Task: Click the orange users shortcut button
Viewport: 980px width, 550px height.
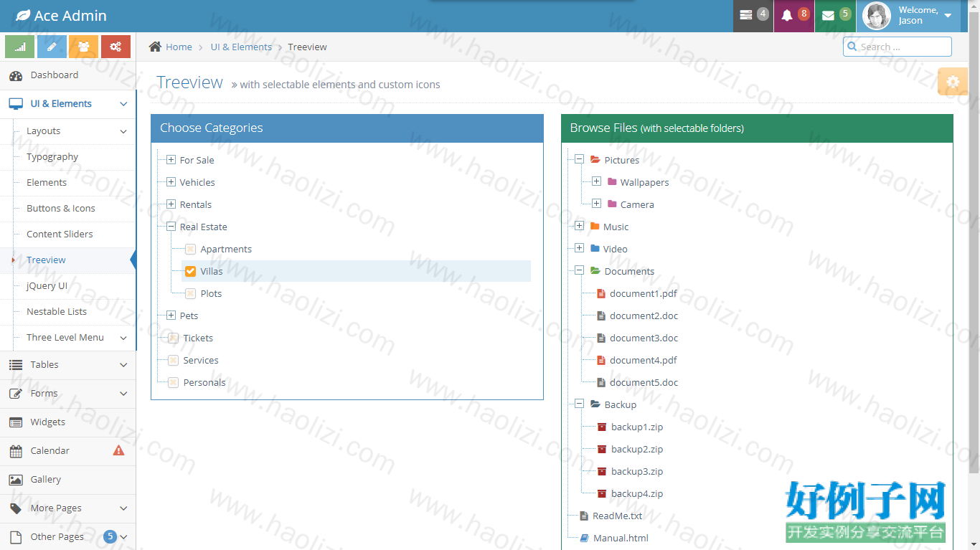Action: pos(84,47)
